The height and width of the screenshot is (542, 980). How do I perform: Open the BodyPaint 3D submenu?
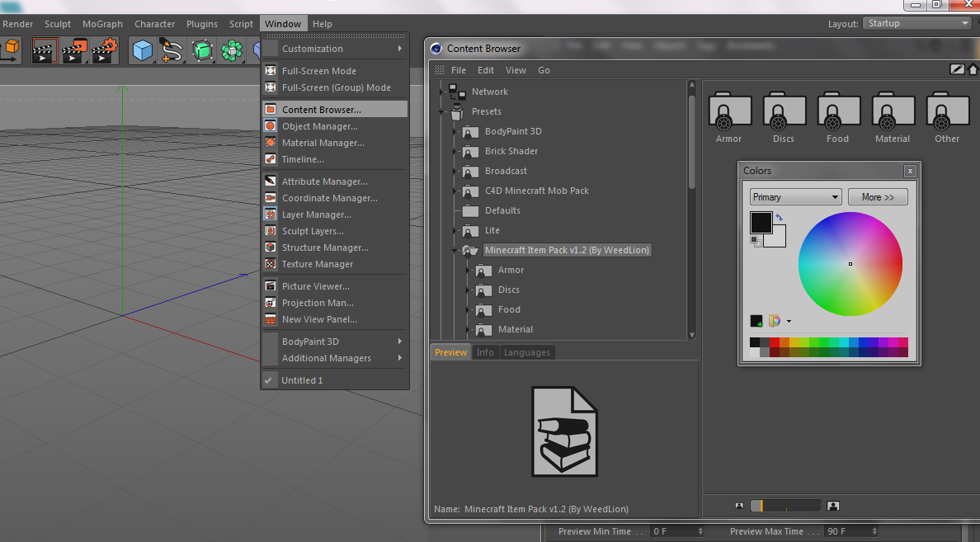(334, 342)
